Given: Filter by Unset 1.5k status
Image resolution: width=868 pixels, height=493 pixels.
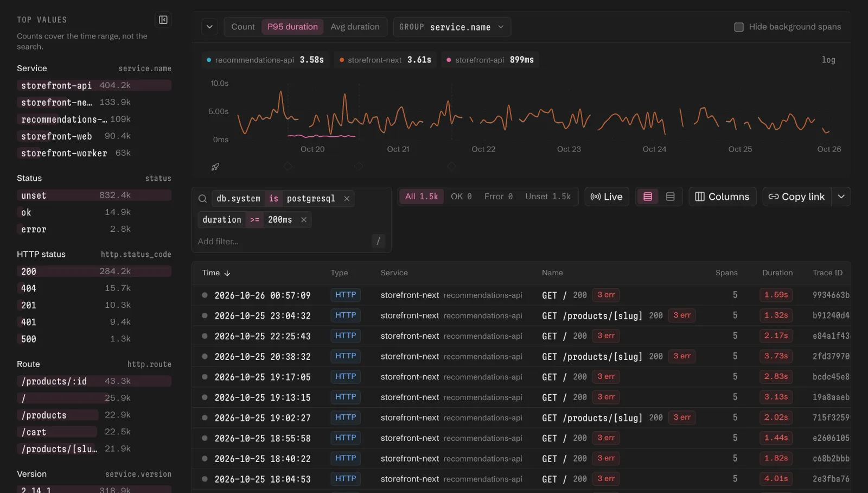Looking at the screenshot, I should (x=548, y=197).
